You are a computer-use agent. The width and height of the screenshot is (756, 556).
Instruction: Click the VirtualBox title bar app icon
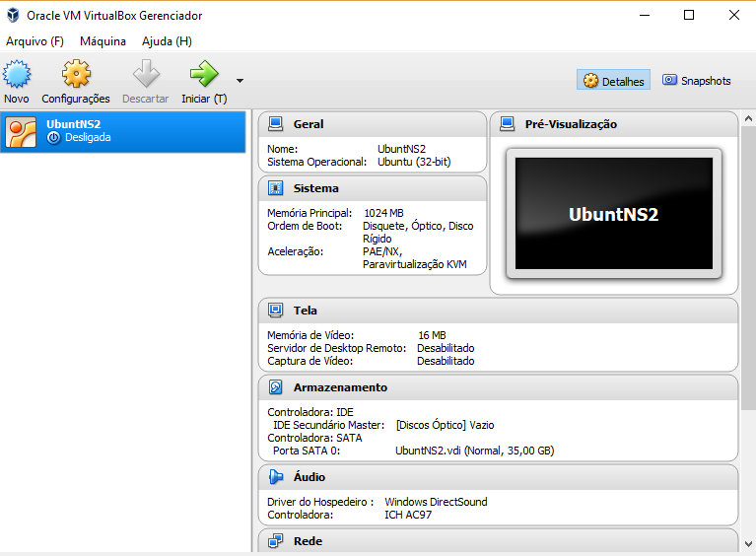click(x=13, y=16)
